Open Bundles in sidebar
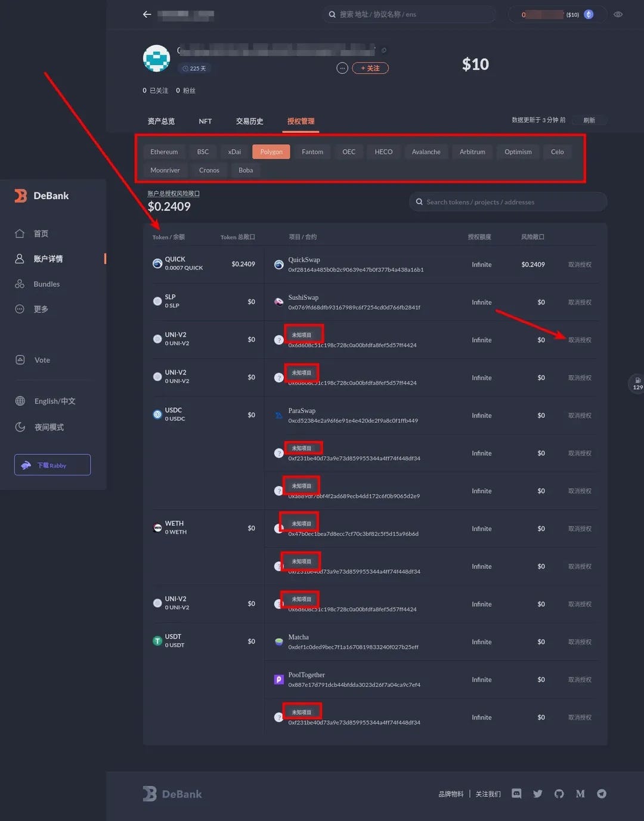The height and width of the screenshot is (821, 644). tap(47, 284)
